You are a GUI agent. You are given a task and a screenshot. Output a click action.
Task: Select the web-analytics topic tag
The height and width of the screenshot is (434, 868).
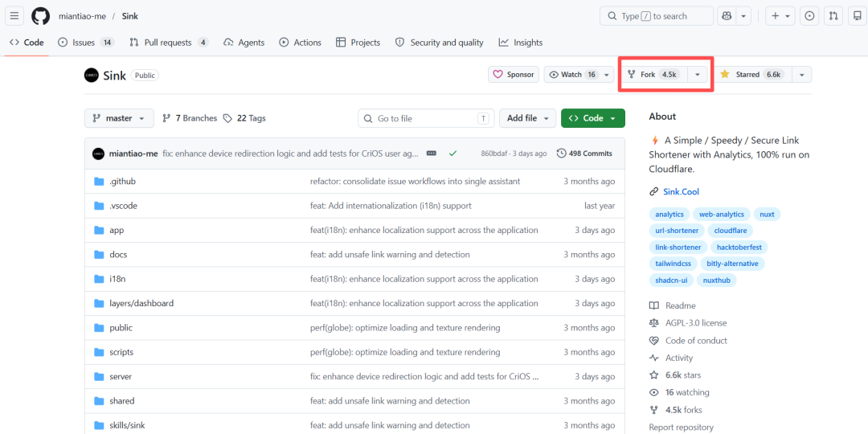point(722,215)
